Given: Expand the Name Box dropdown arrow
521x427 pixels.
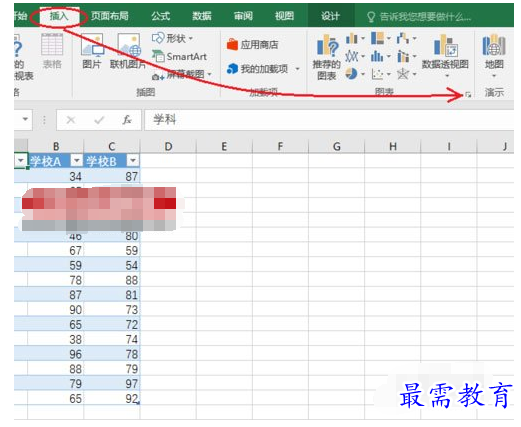Looking at the screenshot, I should (x=25, y=119).
